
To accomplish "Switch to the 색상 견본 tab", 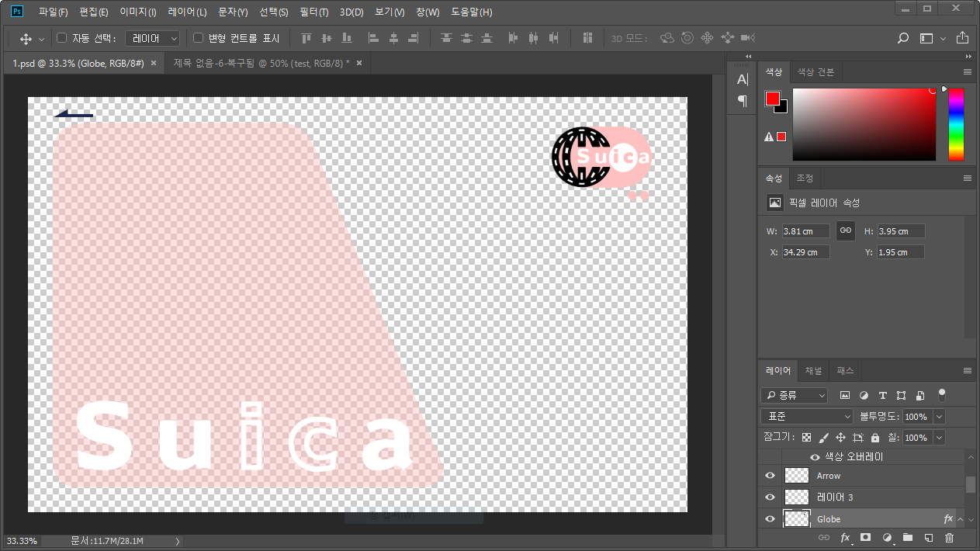I will click(x=816, y=72).
